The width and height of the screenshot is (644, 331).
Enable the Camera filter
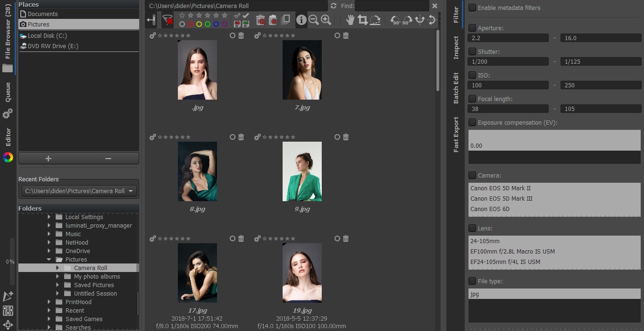pyautogui.click(x=472, y=175)
